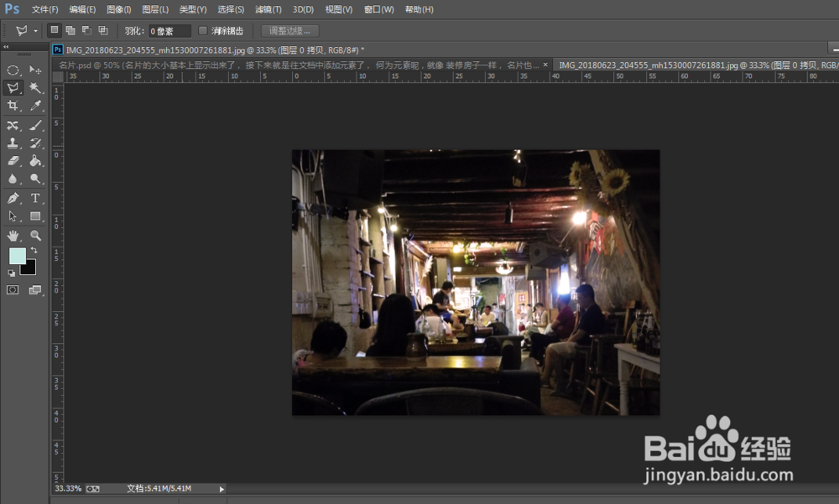Select the Brush tool
Image resolution: width=839 pixels, height=504 pixels.
pyautogui.click(x=35, y=126)
